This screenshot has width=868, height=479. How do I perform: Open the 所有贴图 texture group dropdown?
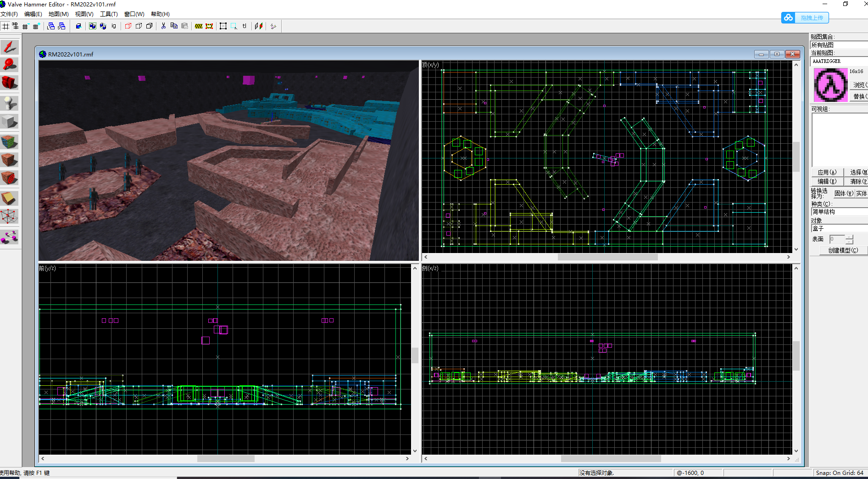[839, 45]
